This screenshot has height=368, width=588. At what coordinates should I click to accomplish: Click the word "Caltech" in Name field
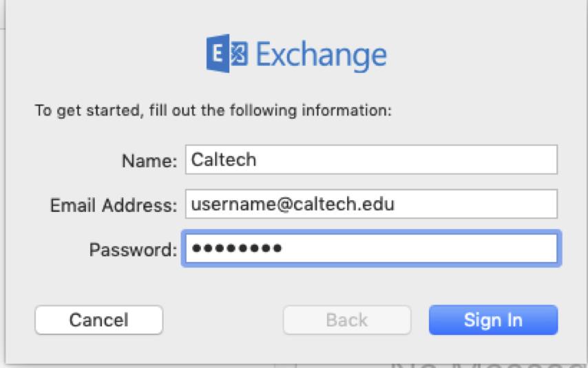(x=224, y=160)
